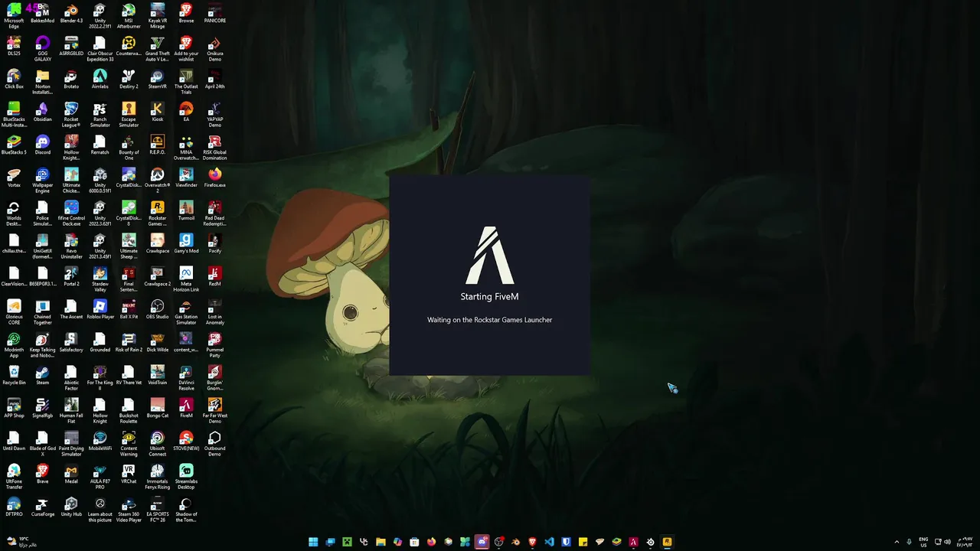This screenshot has height=551, width=980.
Task: Open Bitwarden from the taskbar
Action: 566,542
